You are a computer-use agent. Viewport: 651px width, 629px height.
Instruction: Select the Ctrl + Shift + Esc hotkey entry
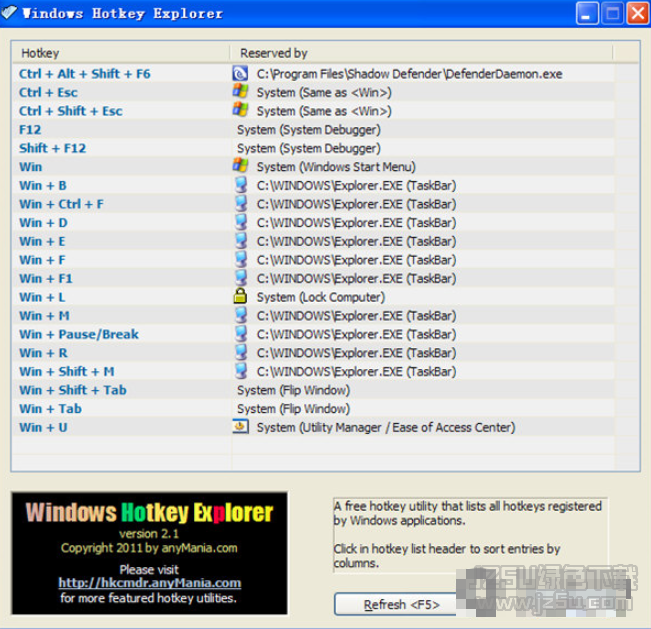[x=71, y=111]
